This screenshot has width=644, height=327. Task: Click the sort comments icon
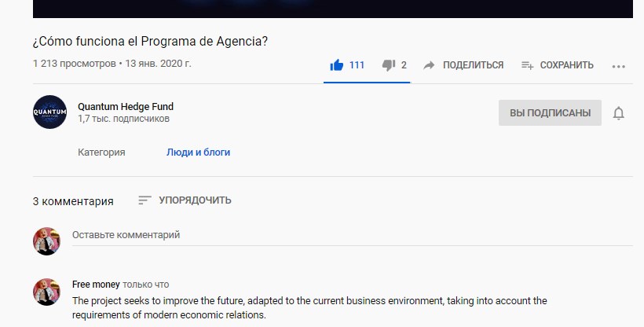pos(145,200)
